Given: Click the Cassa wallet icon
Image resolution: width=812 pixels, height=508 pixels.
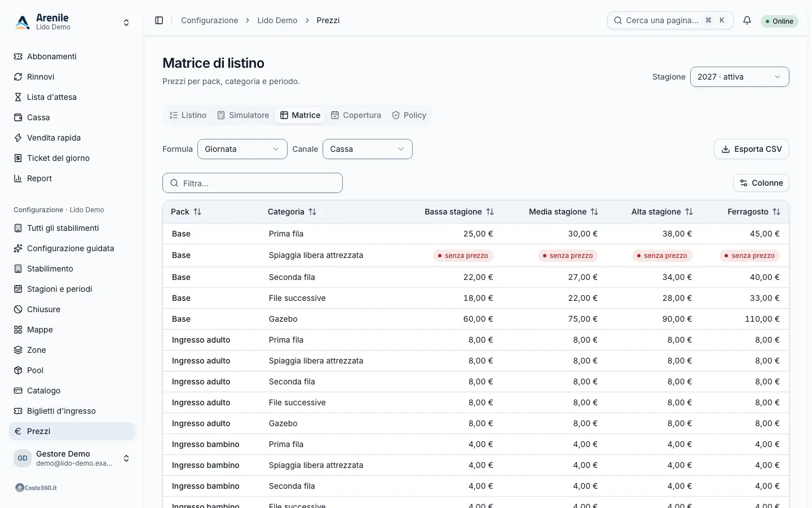Looking at the screenshot, I should tap(18, 117).
